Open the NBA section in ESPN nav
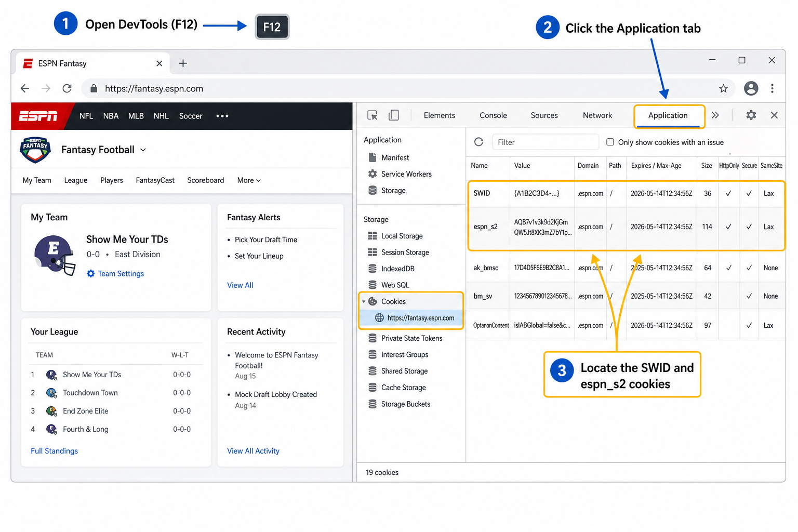798x532 pixels. click(x=111, y=116)
